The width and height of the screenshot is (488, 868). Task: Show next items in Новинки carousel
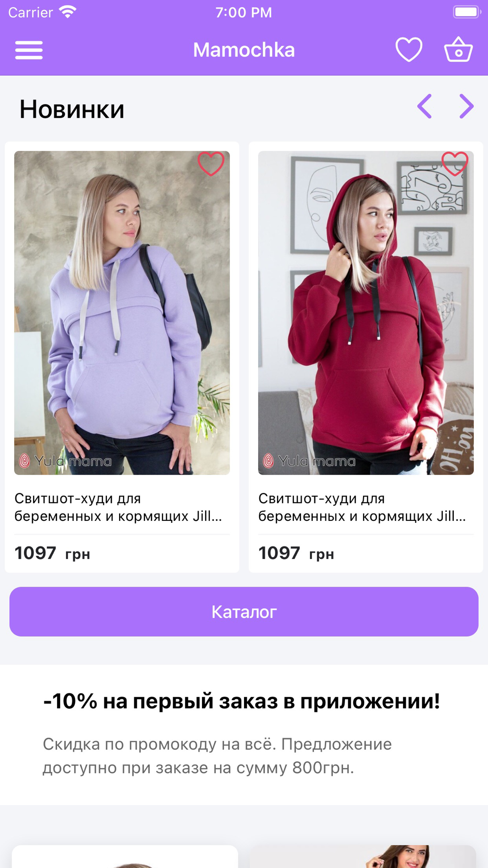[x=467, y=106]
